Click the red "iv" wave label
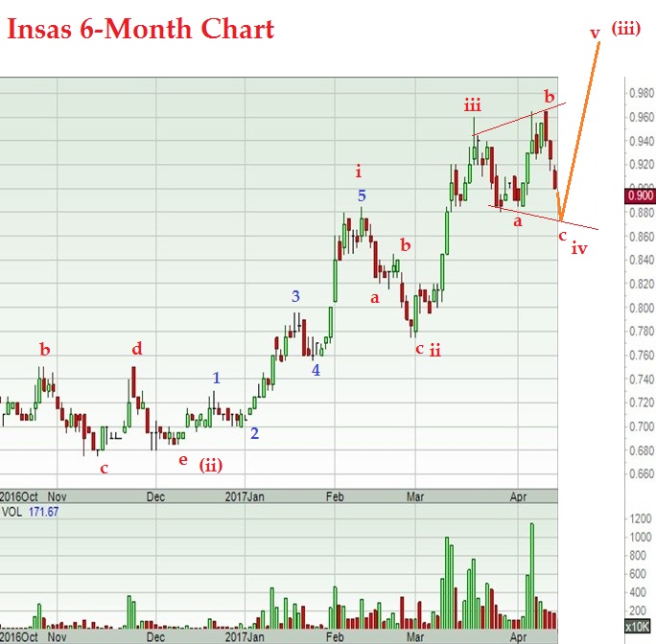 (x=579, y=248)
